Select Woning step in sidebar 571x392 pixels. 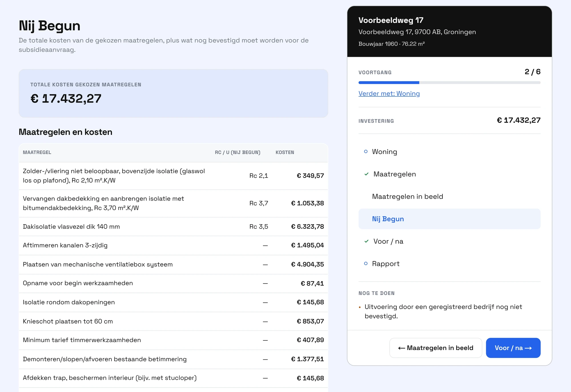[x=449, y=152]
